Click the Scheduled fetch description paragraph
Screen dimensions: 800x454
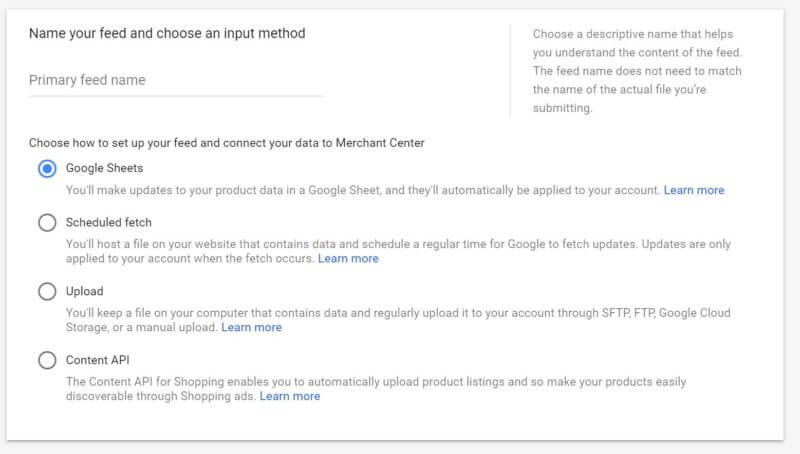398,251
